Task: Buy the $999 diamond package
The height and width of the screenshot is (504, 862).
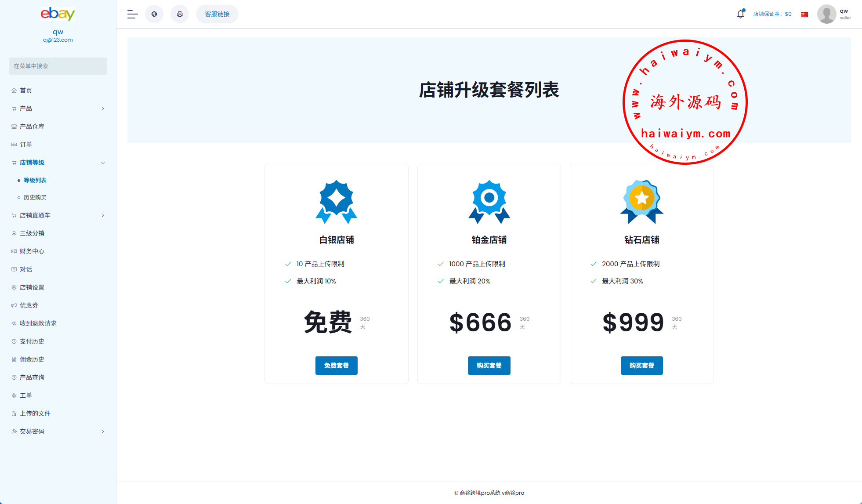Action: (x=641, y=366)
